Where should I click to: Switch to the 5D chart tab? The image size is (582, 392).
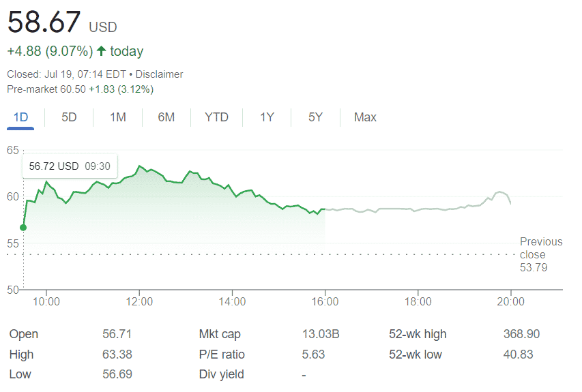69,117
